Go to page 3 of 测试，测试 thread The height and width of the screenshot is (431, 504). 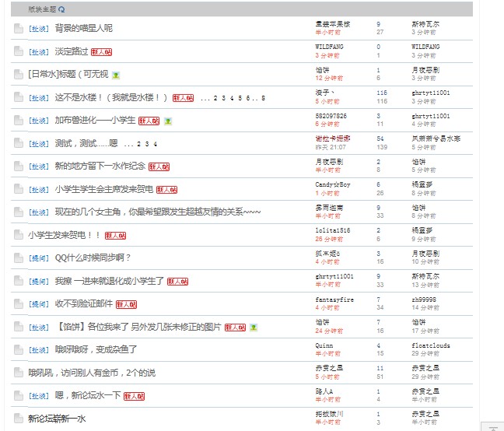coord(147,144)
